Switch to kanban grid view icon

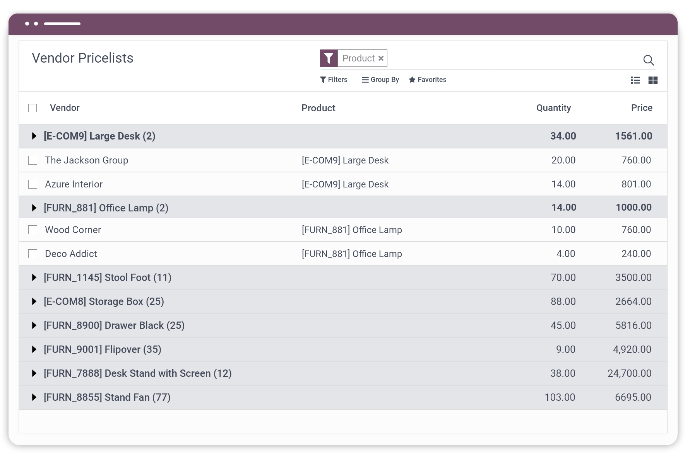point(653,80)
